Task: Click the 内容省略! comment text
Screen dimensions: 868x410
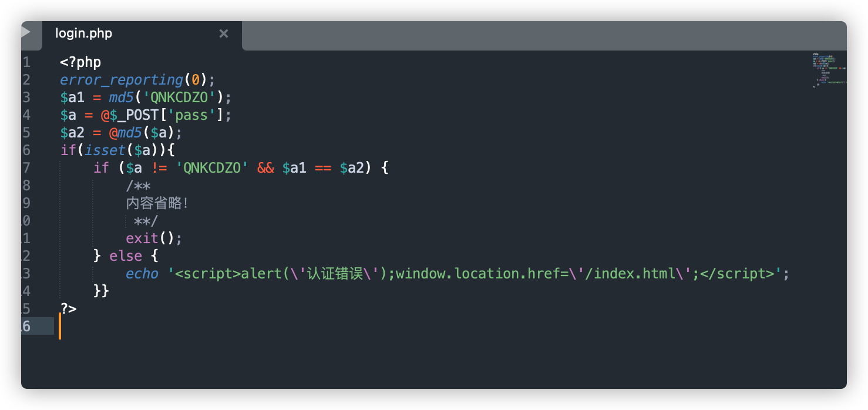Action: pos(158,203)
